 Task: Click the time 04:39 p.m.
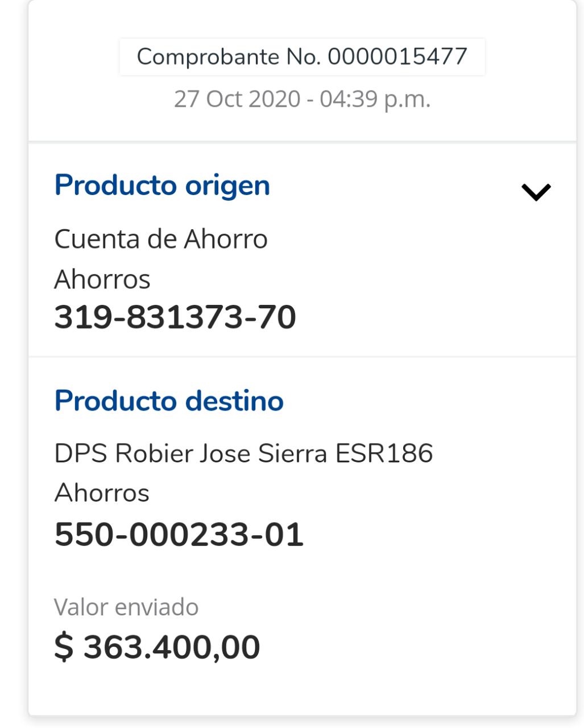[375, 99]
